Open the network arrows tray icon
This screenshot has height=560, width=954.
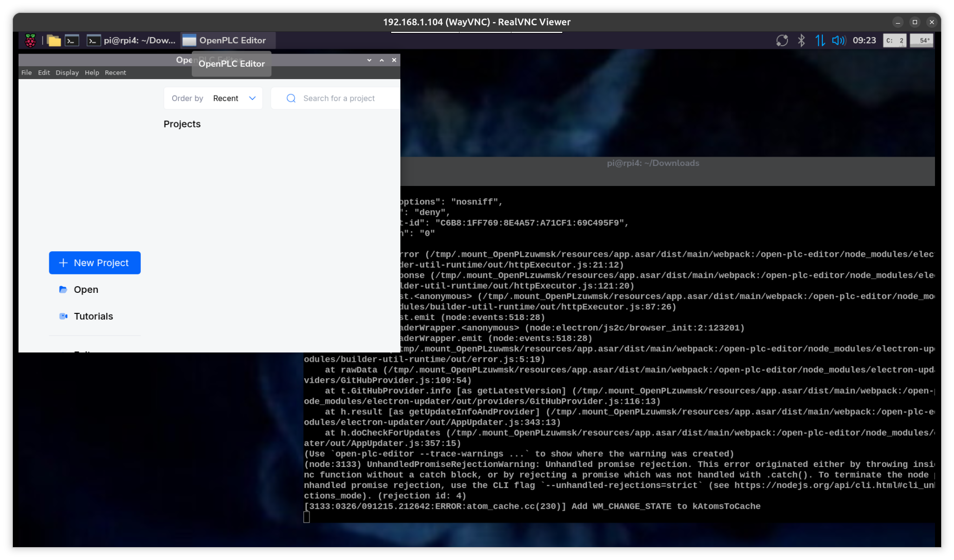coord(820,41)
